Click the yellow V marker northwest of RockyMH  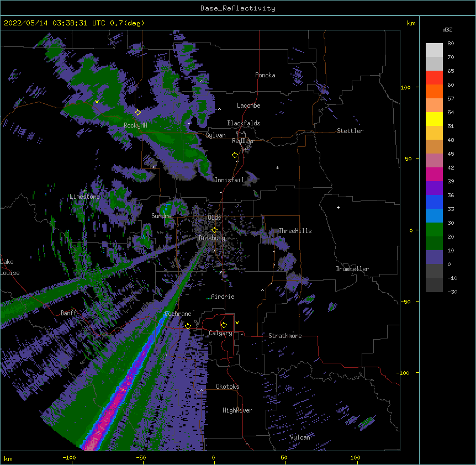click(x=97, y=102)
